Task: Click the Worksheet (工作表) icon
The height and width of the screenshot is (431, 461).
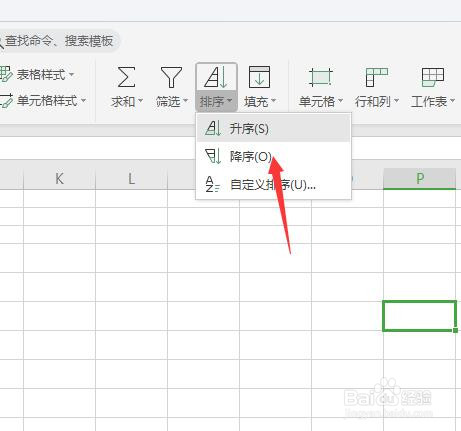Action: pos(433,77)
